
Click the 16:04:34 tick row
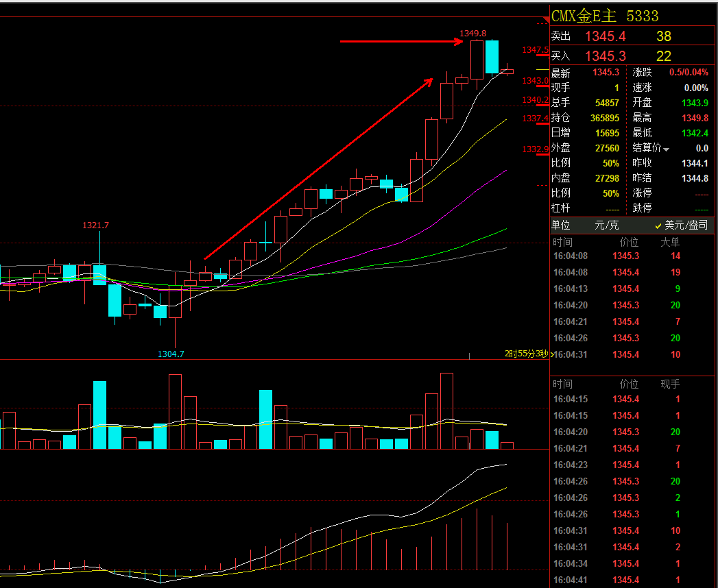coord(631,564)
